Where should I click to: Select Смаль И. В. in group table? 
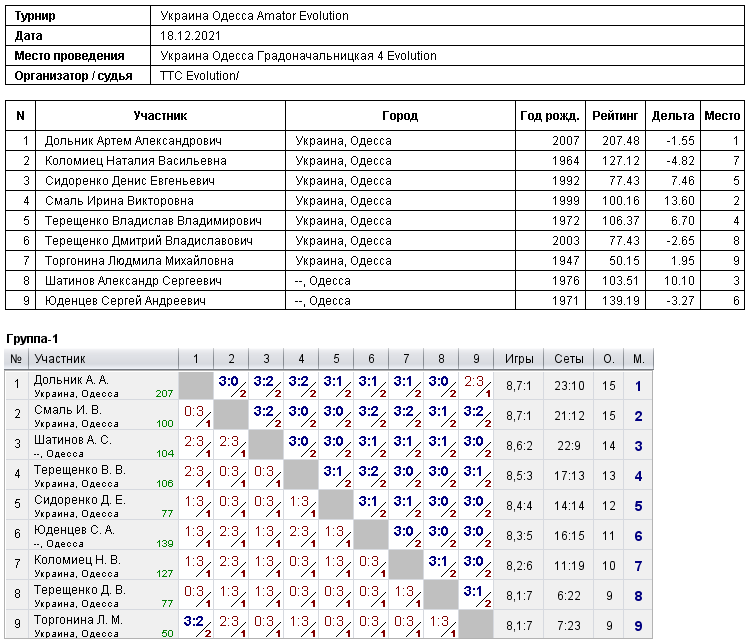pyautogui.click(x=67, y=410)
